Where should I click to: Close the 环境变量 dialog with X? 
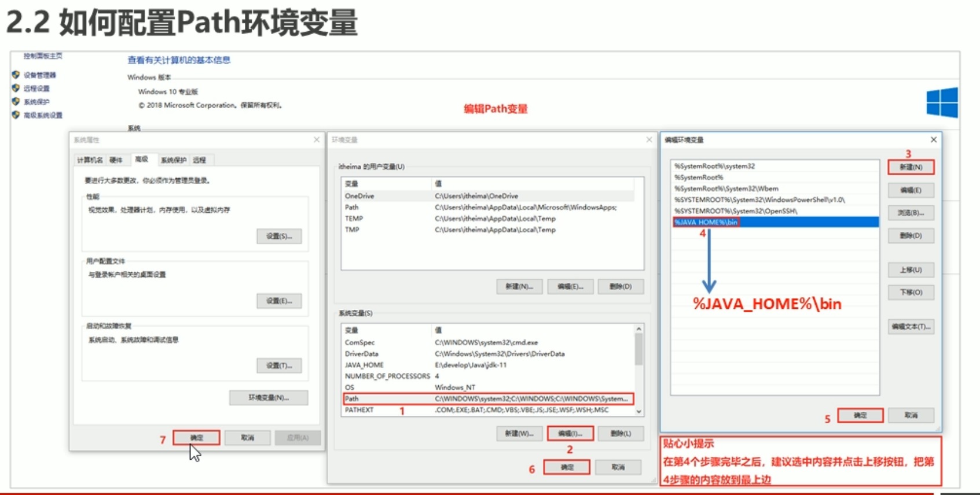(649, 140)
